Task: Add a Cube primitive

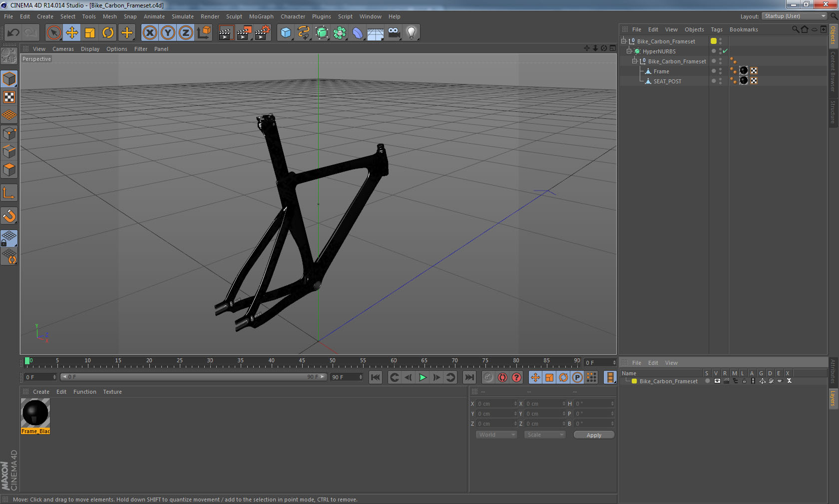Action: tap(286, 33)
